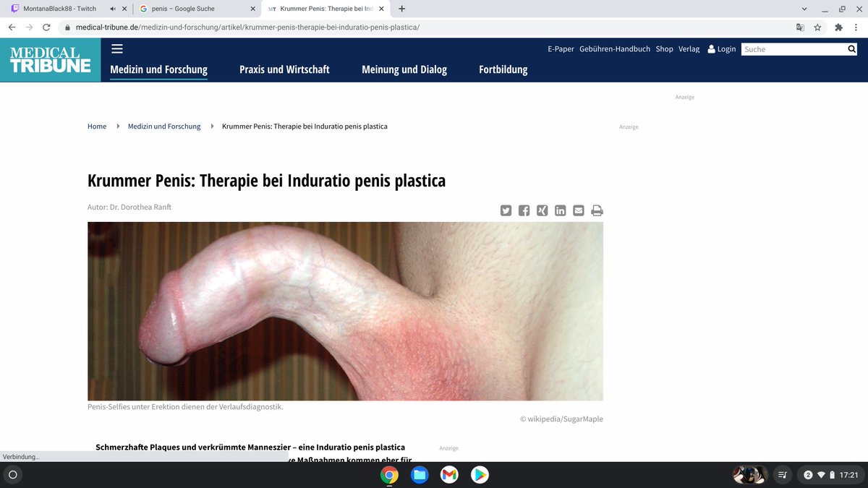
Task: Click the Medical Tribune logo
Action: coord(51,60)
